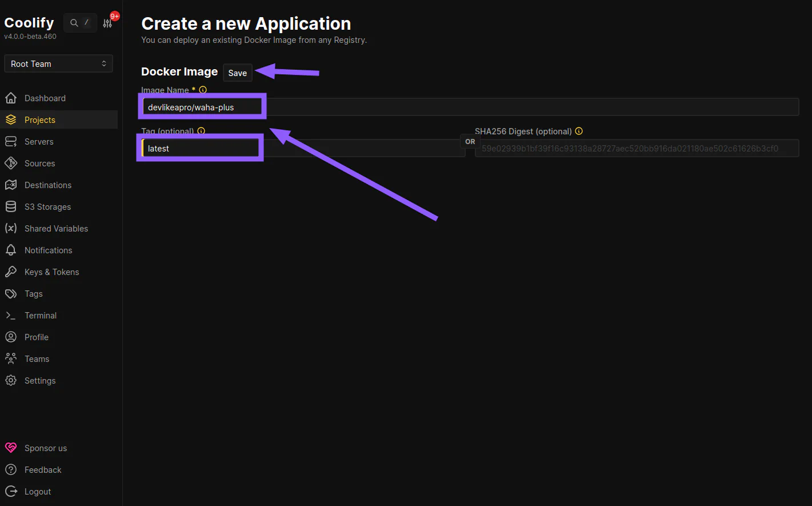Image resolution: width=812 pixels, height=506 pixels.
Task: Click the Dashboard home icon
Action: [11, 98]
